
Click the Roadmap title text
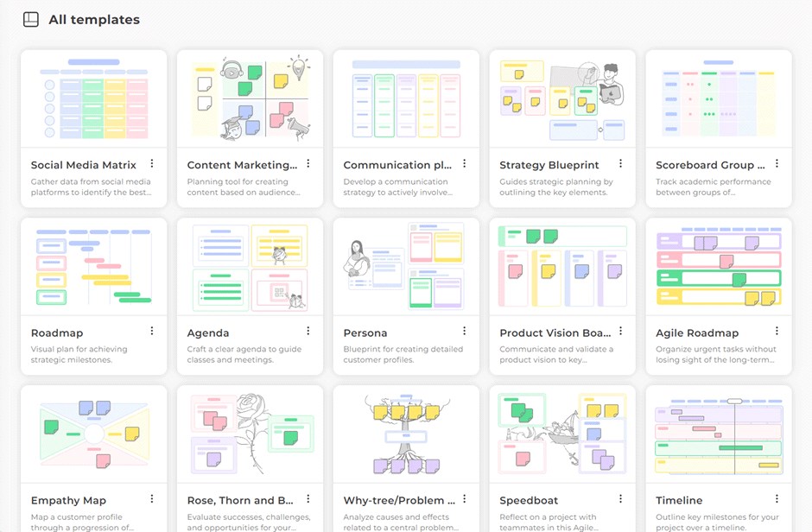click(x=57, y=332)
